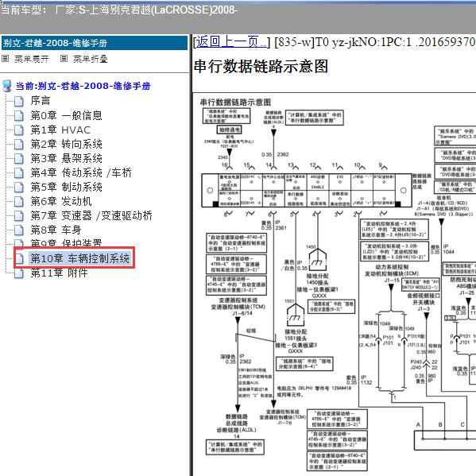Screen dimensions: 476x476
Task: Open the root node 当前:别克-君越-2008-维修手册
Action: coord(83,86)
